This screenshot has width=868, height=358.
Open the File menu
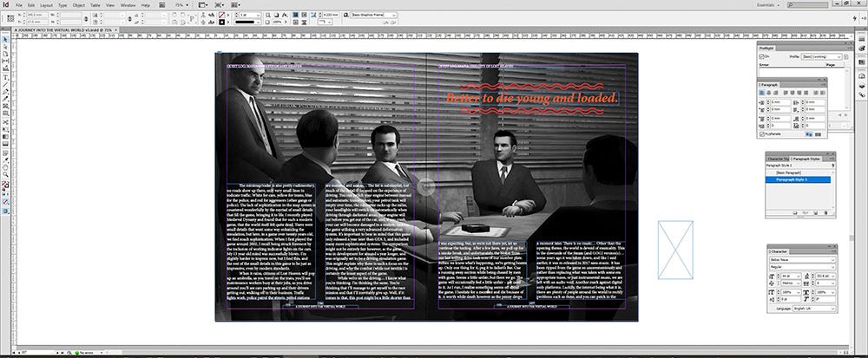pos(19,5)
